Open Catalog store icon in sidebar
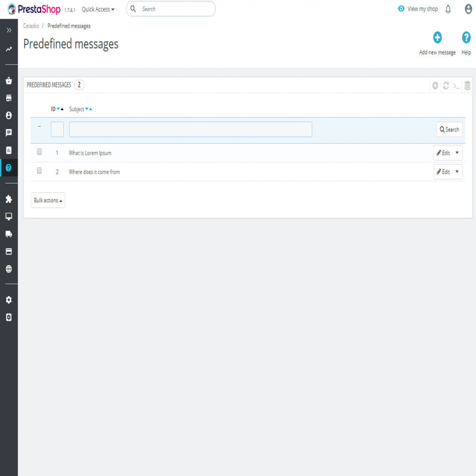This screenshot has height=476, width=476. pyautogui.click(x=9, y=98)
